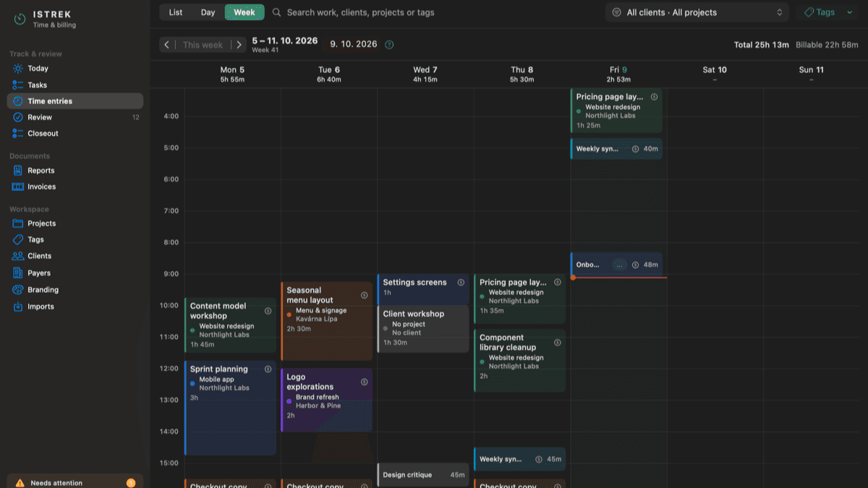
Task: Open the Projects folder icon
Action: (x=18, y=223)
